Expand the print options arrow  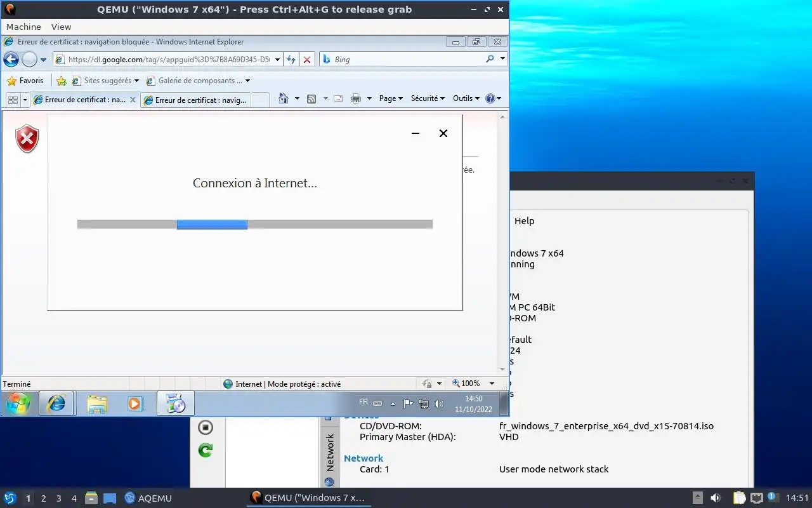tap(369, 99)
